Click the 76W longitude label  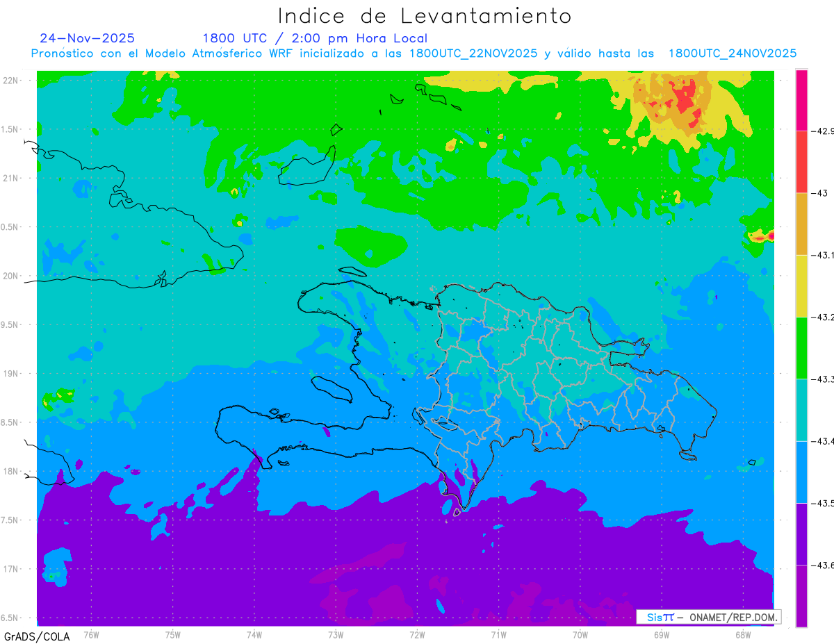[x=91, y=634]
